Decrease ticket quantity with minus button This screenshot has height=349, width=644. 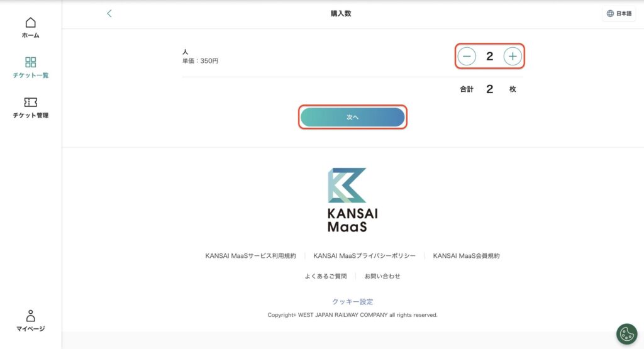pos(467,57)
